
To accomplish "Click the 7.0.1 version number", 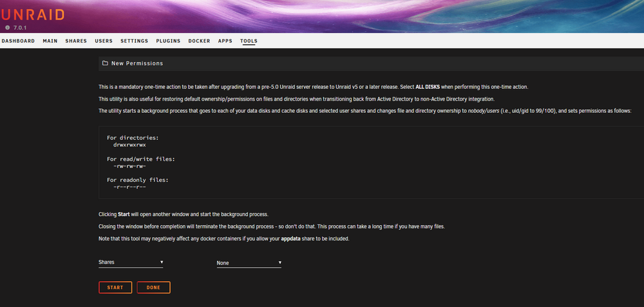I will click(20, 28).
